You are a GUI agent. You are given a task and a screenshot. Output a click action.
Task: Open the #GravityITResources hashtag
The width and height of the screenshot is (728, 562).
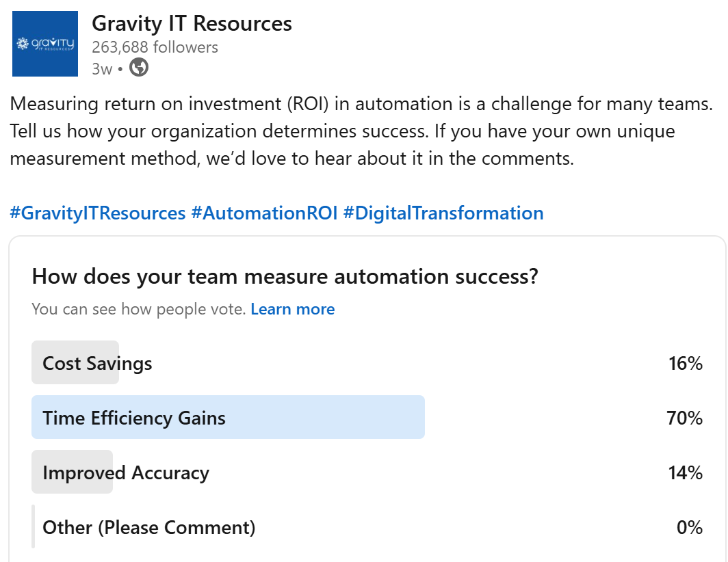point(98,213)
